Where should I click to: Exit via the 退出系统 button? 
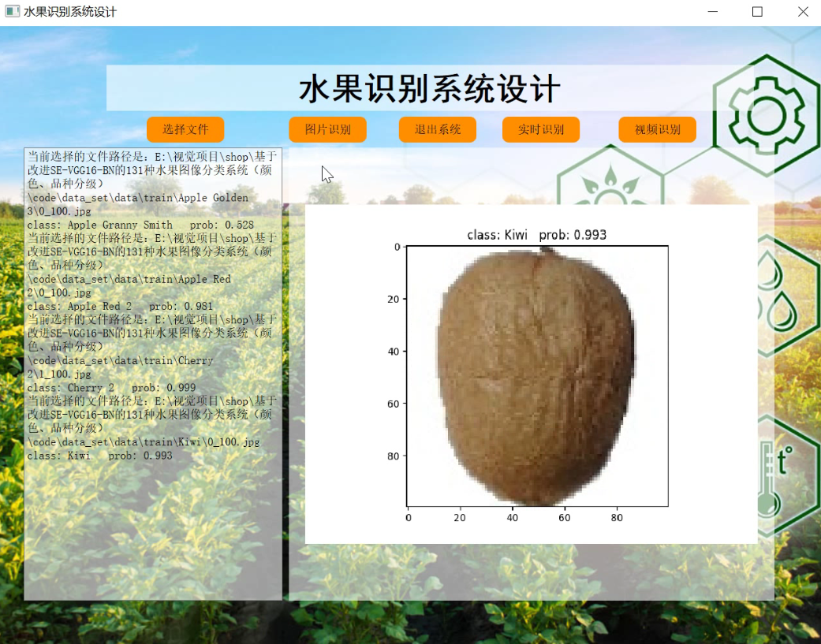click(x=438, y=129)
